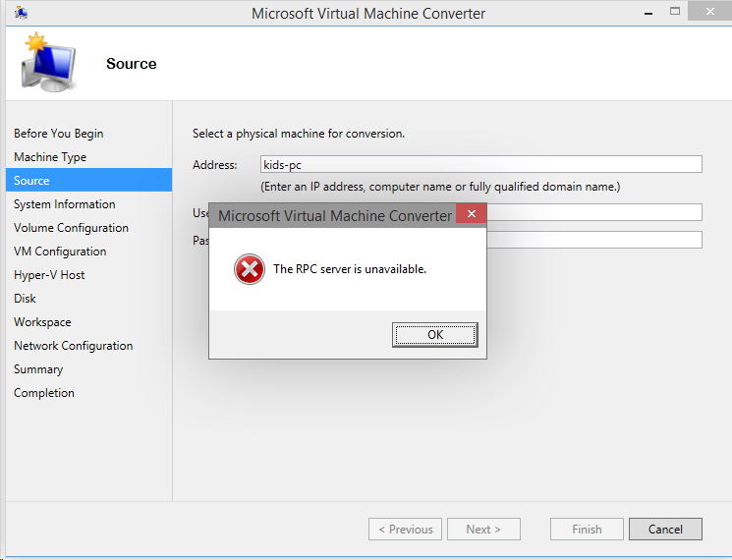Viewport: 732px width, 560px height.
Task: Close the main Converter window
Action: coord(710,11)
